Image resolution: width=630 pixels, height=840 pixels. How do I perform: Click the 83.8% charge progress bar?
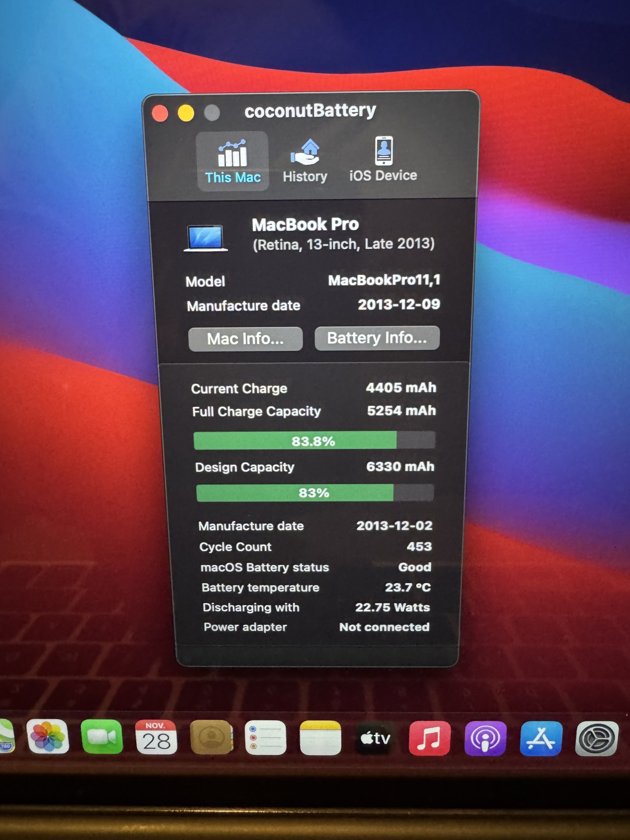pyautogui.click(x=314, y=441)
